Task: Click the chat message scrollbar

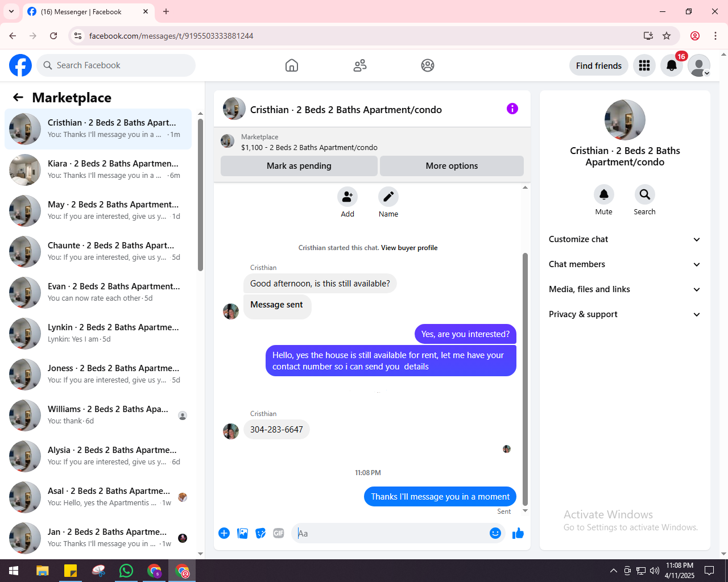Action: click(x=525, y=380)
